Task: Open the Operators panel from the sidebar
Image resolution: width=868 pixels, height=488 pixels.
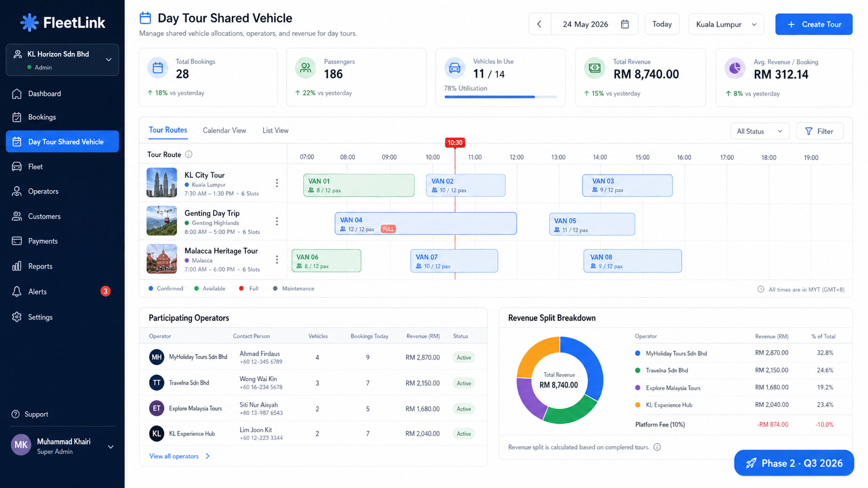Action: tap(43, 191)
